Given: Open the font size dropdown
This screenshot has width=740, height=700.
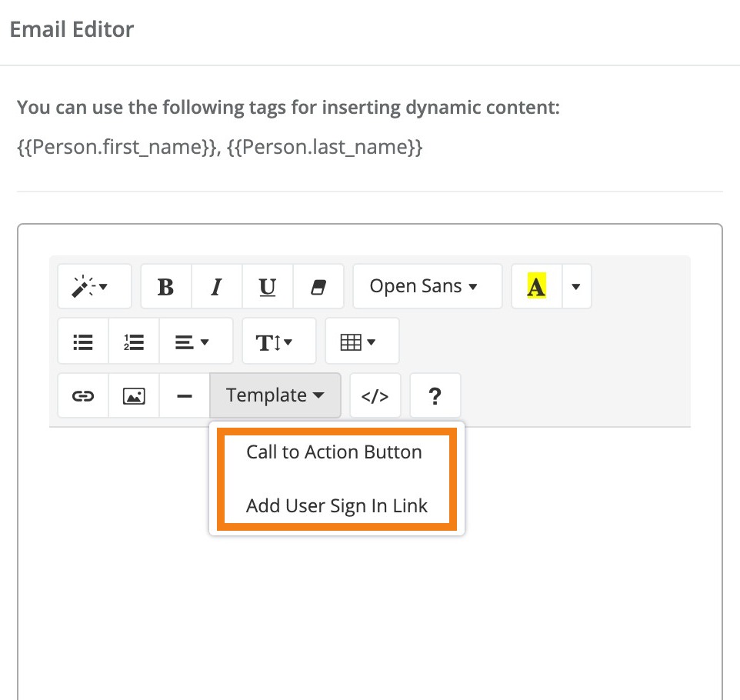Looking at the screenshot, I should tap(278, 341).
